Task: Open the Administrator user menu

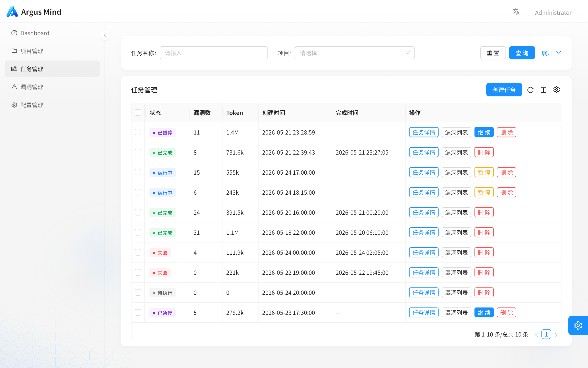Action: [x=553, y=12]
